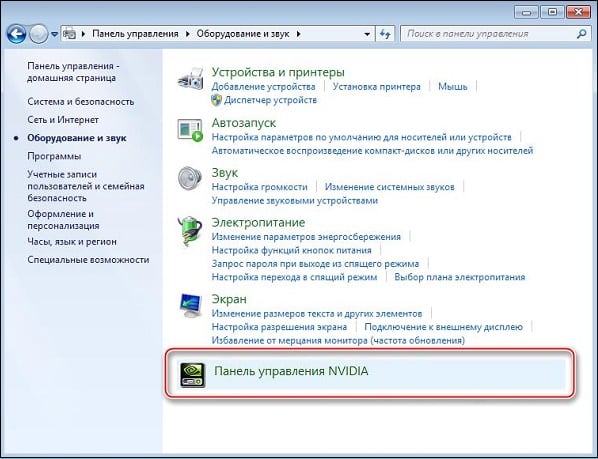Click Установка принтера link
598x459 pixels.
point(376,87)
